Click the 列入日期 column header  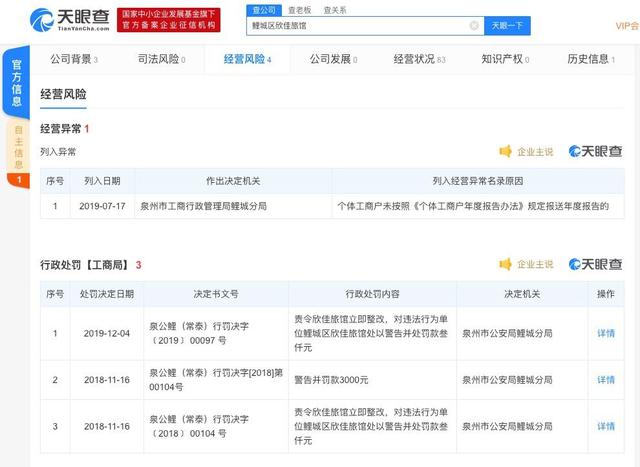102,181
